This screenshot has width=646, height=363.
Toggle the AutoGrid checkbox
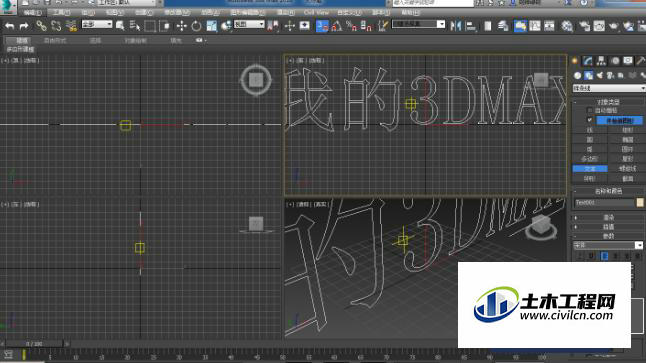[590, 110]
